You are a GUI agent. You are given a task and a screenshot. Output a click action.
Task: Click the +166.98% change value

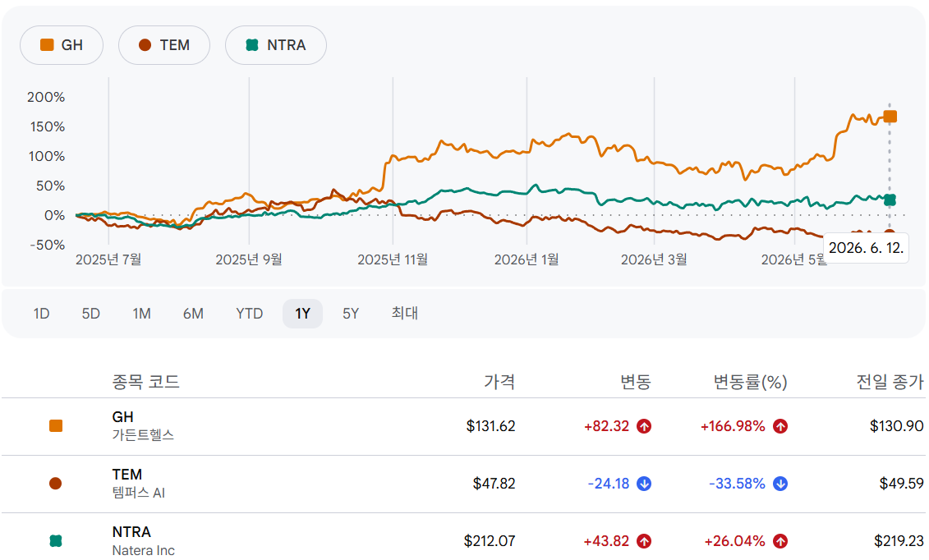pyautogui.click(x=733, y=426)
